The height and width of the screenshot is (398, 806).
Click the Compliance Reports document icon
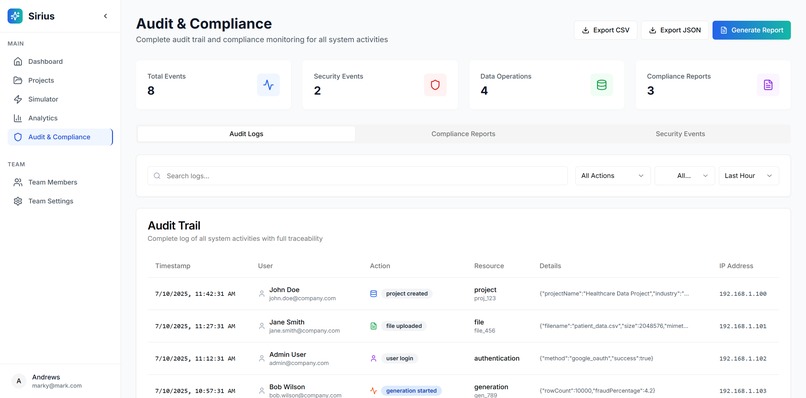coord(768,85)
